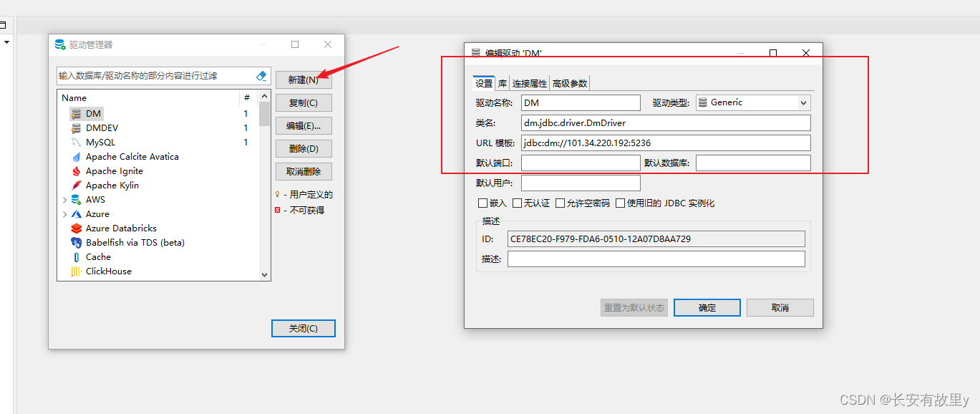Switch to the 库 tab
Viewport: 980px width, 414px height.
(503, 83)
